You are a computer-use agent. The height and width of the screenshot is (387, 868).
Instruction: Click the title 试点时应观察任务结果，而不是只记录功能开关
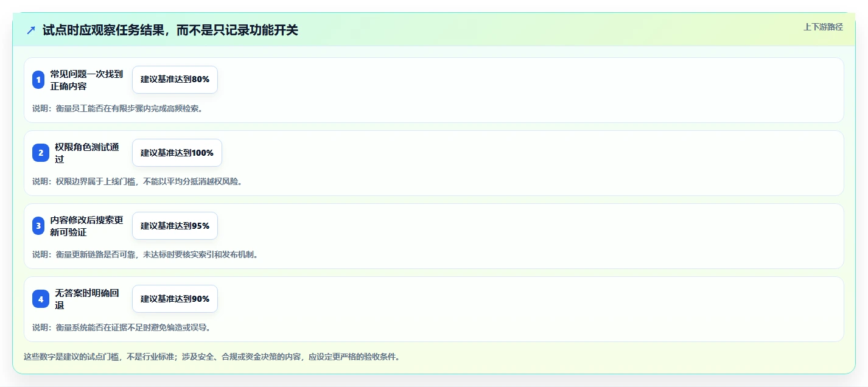[170, 30]
